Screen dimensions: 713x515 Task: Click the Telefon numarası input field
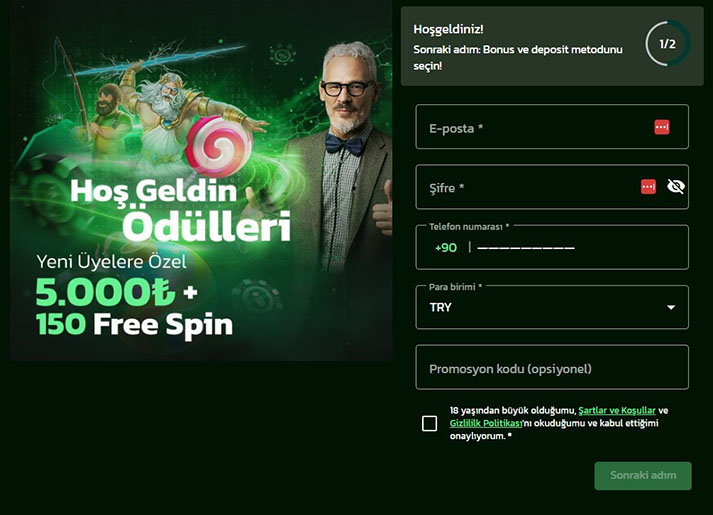[x=552, y=247]
